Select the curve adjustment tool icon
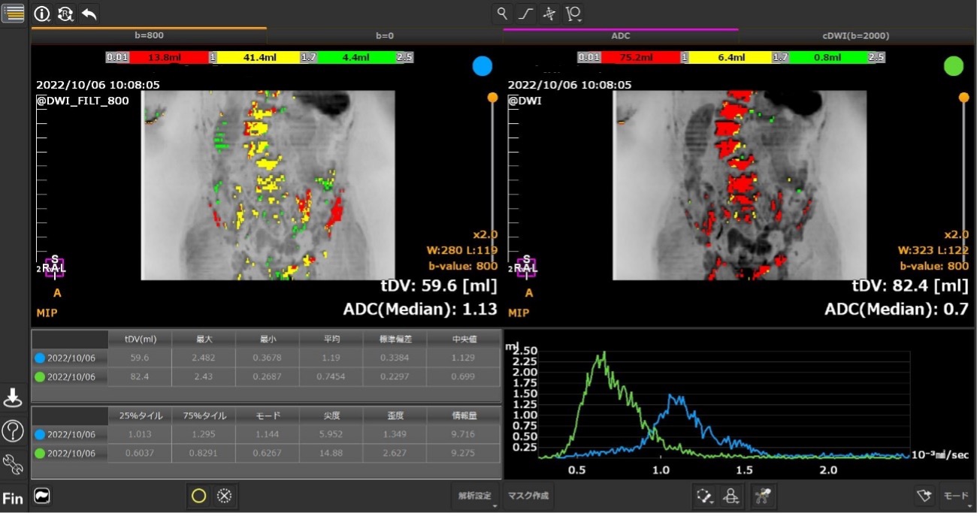The width and height of the screenshot is (980, 516). (x=526, y=14)
